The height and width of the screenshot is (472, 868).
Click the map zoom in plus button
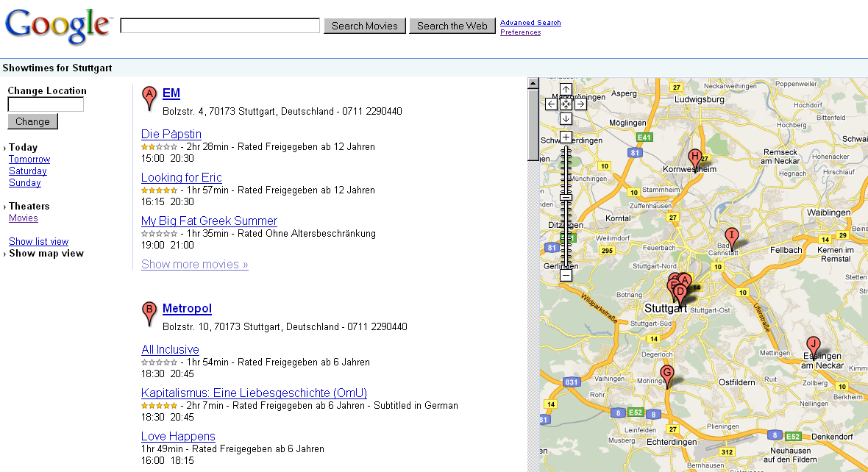[x=566, y=137]
